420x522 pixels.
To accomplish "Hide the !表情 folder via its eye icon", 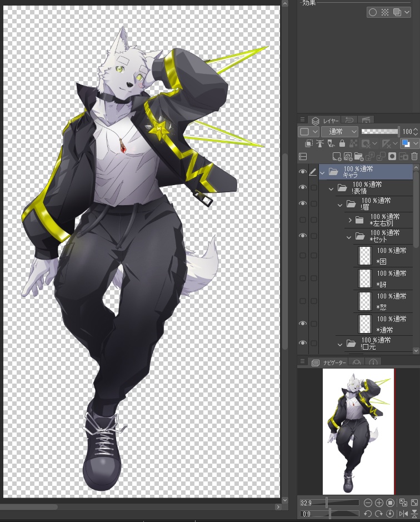I will [303, 187].
